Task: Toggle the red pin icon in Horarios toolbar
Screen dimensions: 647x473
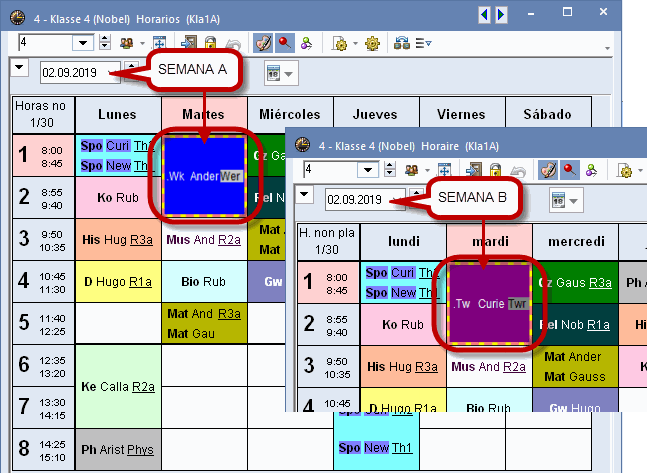Action: click(284, 43)
